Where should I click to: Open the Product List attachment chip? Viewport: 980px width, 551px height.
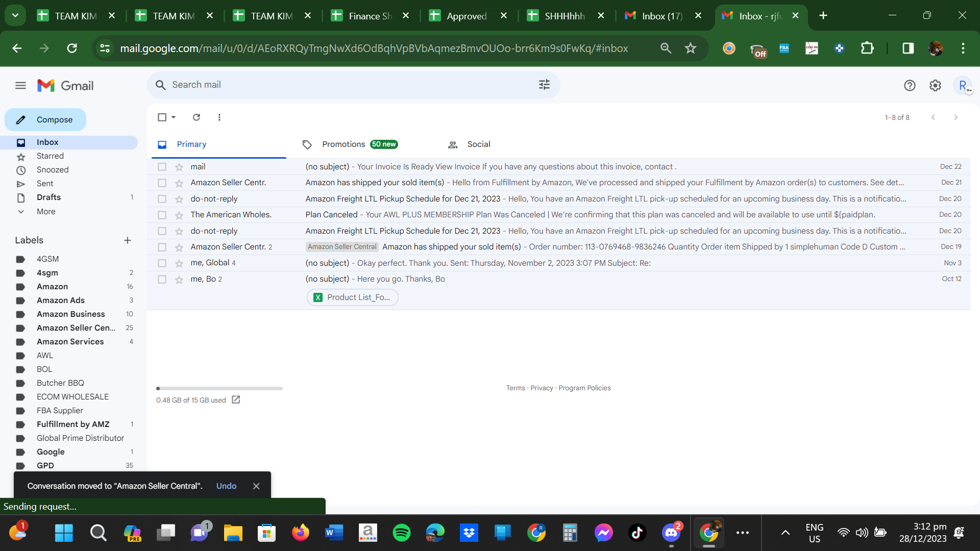point(353,297)
